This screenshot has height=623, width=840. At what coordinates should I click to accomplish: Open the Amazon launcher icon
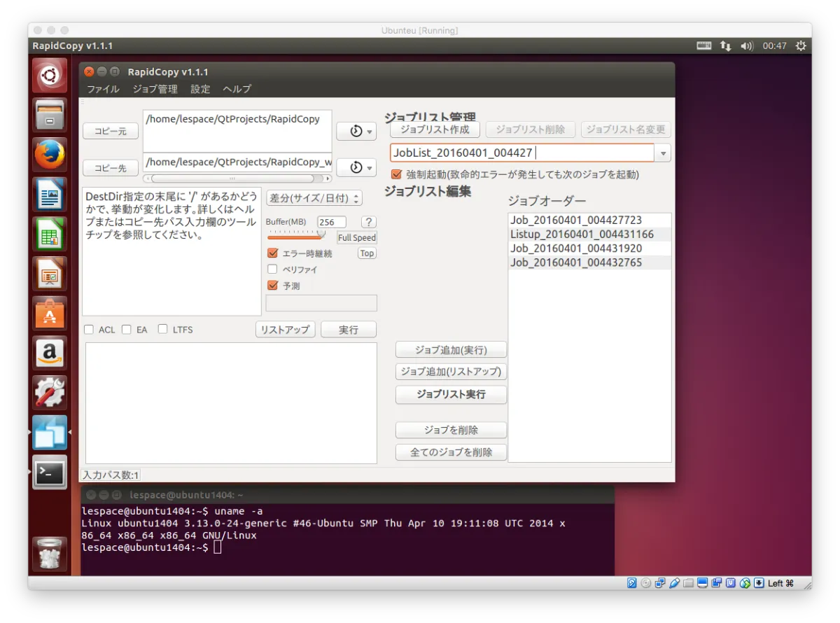tap(49, 353)
